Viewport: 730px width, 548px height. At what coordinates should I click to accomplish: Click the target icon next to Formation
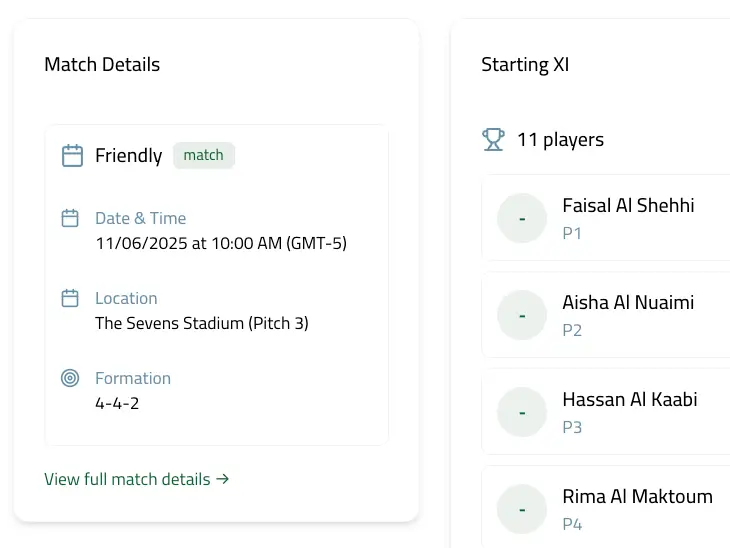70,378
